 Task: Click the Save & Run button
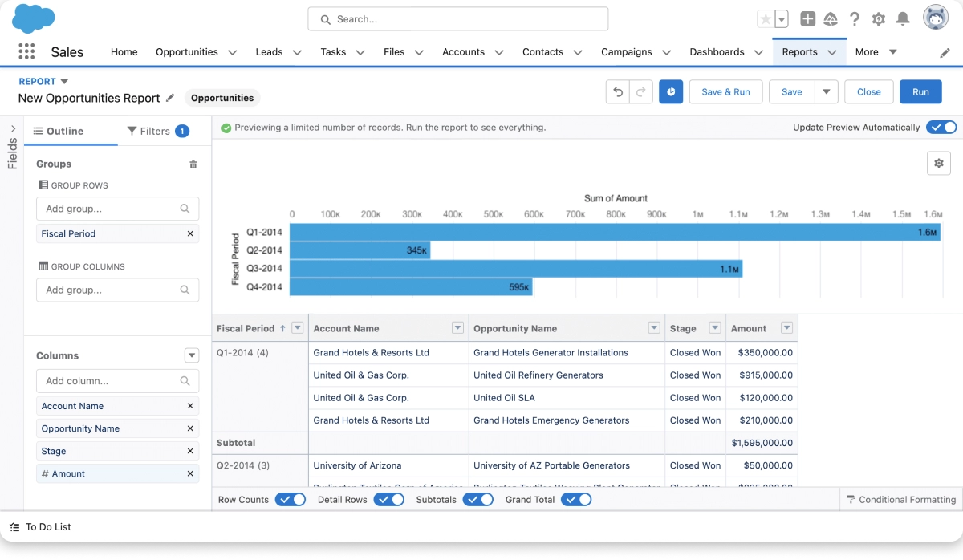tap(725, 91)
